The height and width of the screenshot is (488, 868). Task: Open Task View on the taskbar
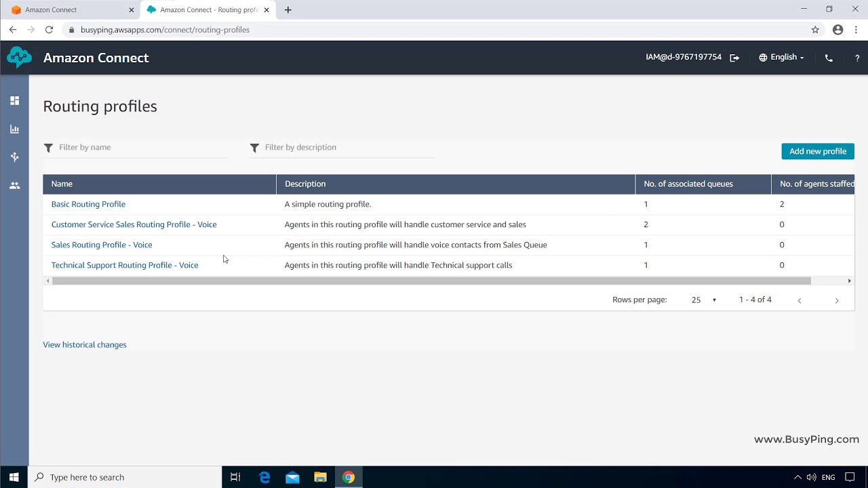(x=235, y=477)
